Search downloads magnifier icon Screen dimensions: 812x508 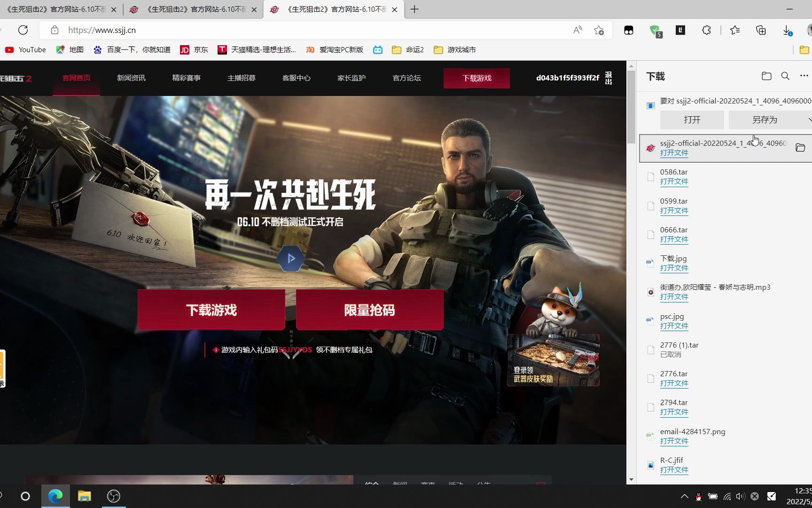785,76
